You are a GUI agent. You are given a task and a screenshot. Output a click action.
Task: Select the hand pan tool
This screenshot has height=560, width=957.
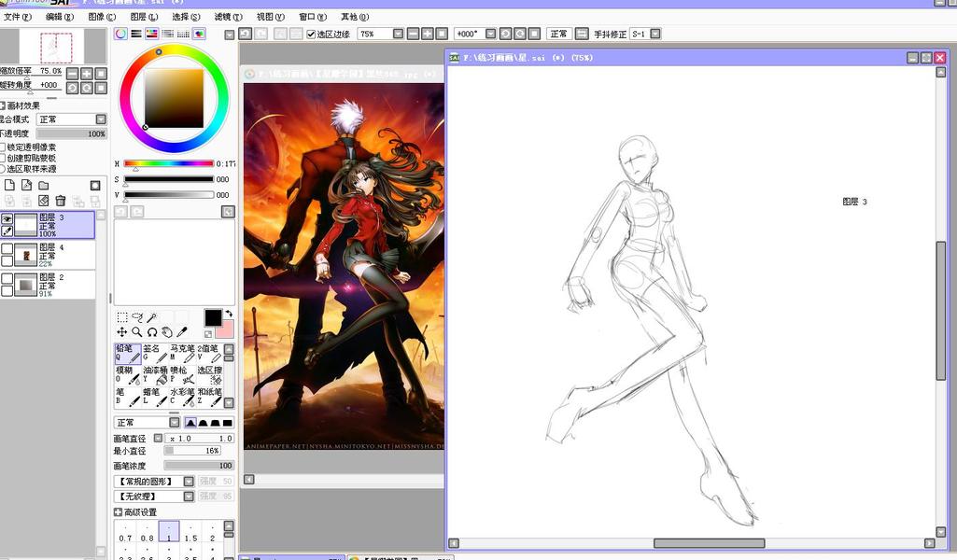coord(166,332)
